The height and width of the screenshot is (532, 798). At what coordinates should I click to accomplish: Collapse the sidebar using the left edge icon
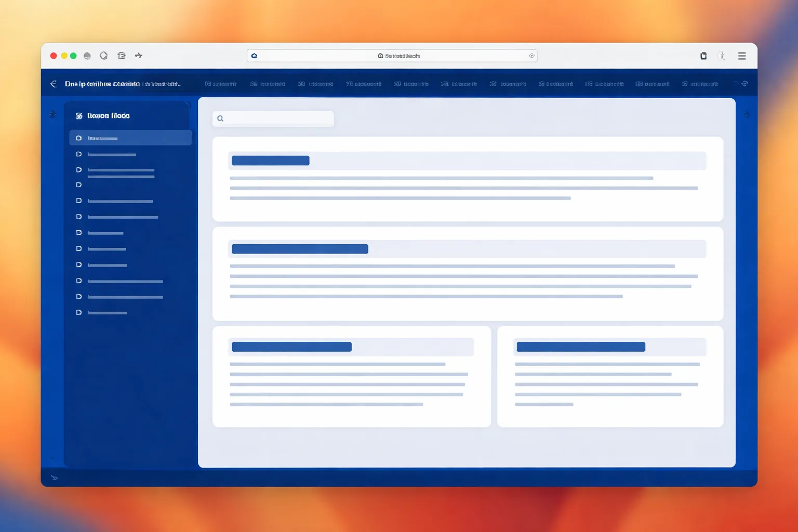52,114
